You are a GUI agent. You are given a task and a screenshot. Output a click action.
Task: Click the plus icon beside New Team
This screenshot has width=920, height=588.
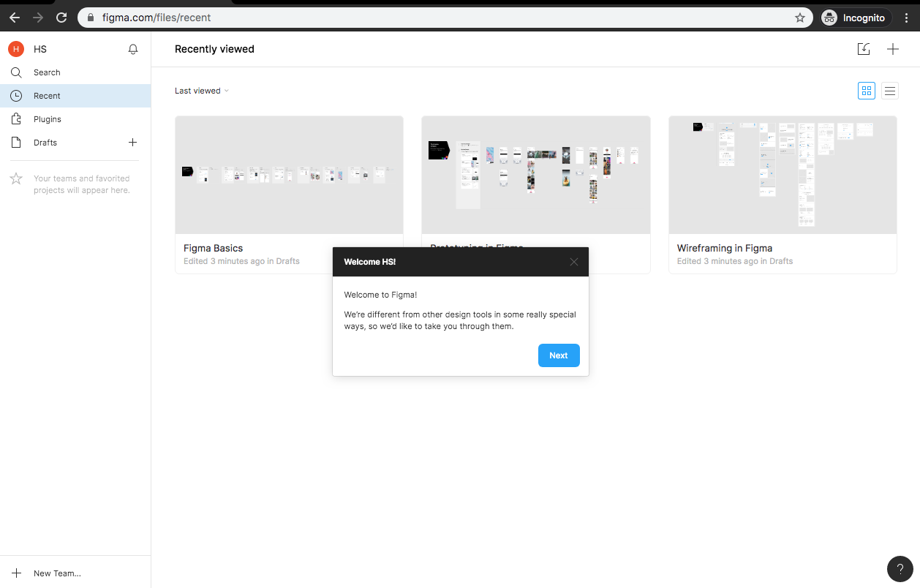[x=16, y=573]
